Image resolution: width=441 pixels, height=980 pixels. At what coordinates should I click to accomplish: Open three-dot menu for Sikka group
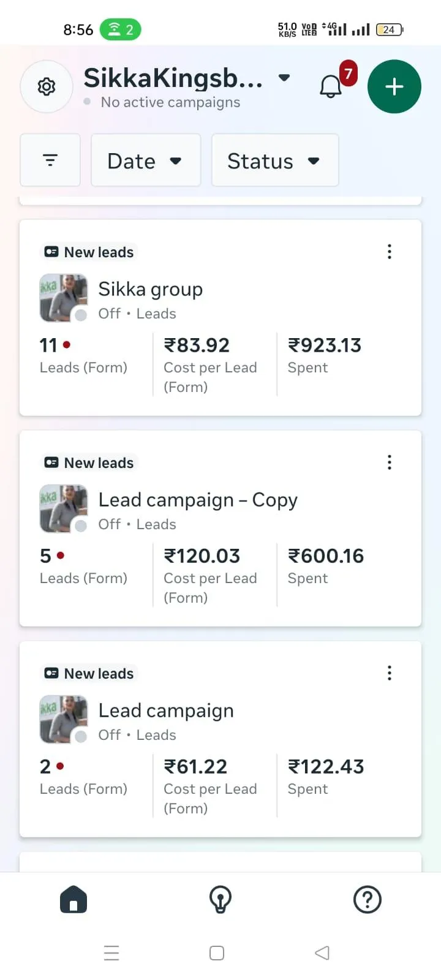click(389, 252)
